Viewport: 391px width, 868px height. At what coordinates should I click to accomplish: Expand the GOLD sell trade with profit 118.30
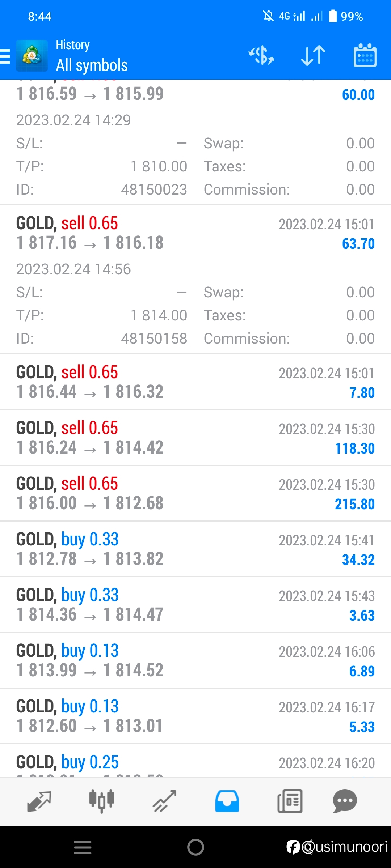[x=195, y=438]
